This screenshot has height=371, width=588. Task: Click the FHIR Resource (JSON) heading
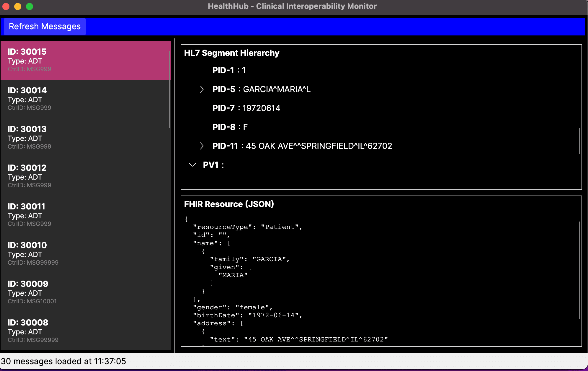click(x=229, y=204)
